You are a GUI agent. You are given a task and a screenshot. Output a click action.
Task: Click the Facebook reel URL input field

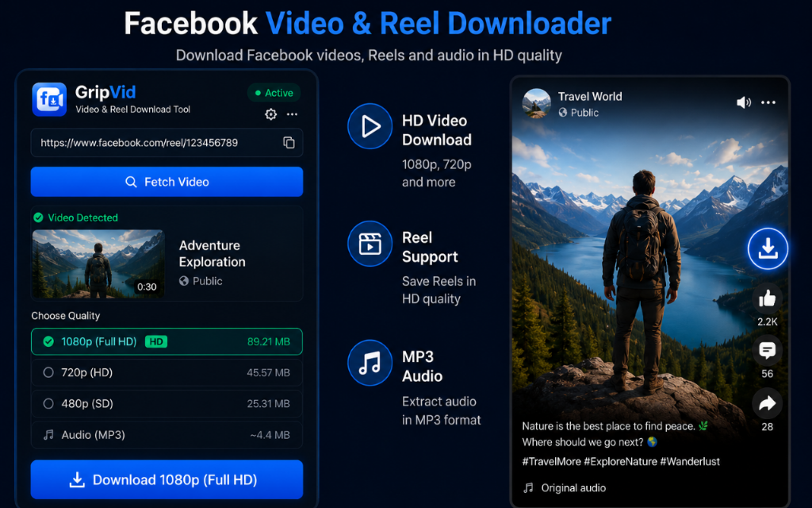167,143
